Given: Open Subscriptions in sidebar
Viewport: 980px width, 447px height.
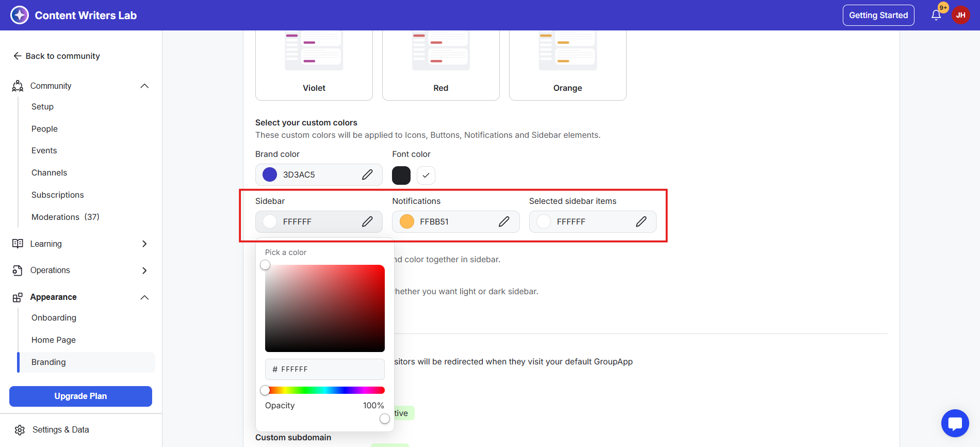Looking at the screenshot, I should pyautogui.click(x=58, y=195).
